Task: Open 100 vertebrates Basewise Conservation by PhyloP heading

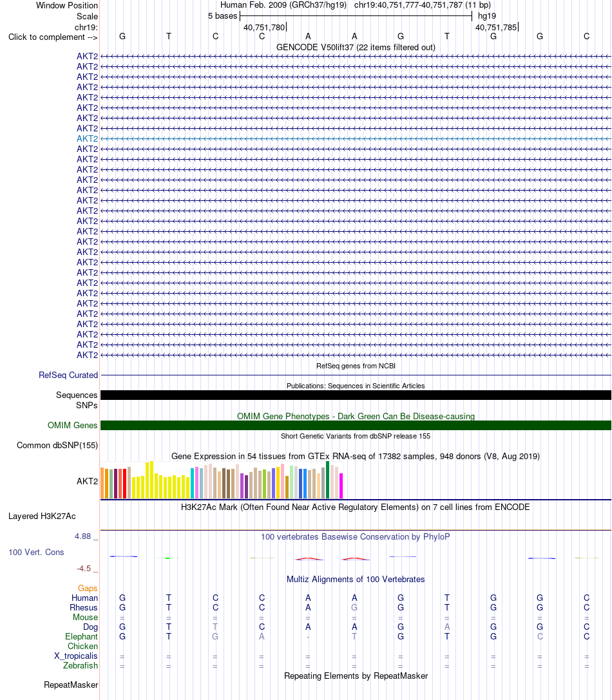Action: (356, 536)
